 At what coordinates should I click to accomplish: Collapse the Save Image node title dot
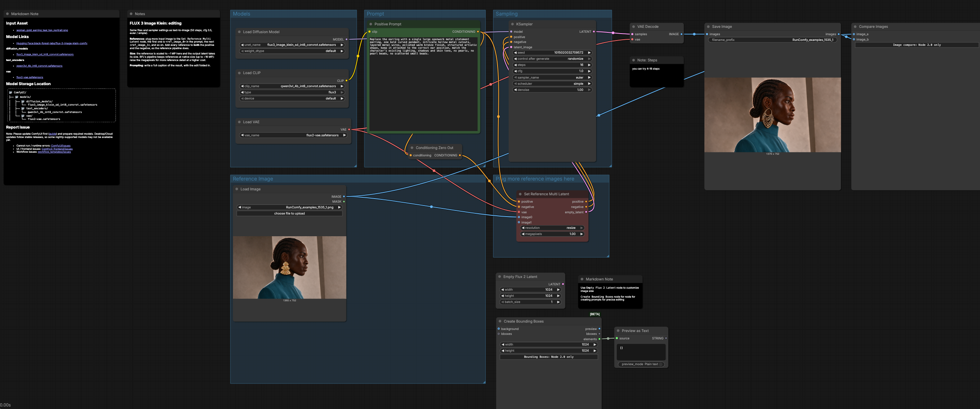point(708,27)
